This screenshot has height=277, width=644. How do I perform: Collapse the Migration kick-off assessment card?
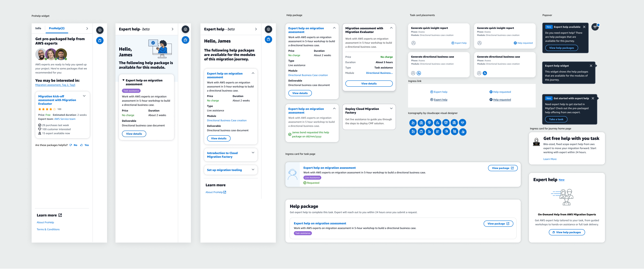pyautogui.click(x=84, y=96)
